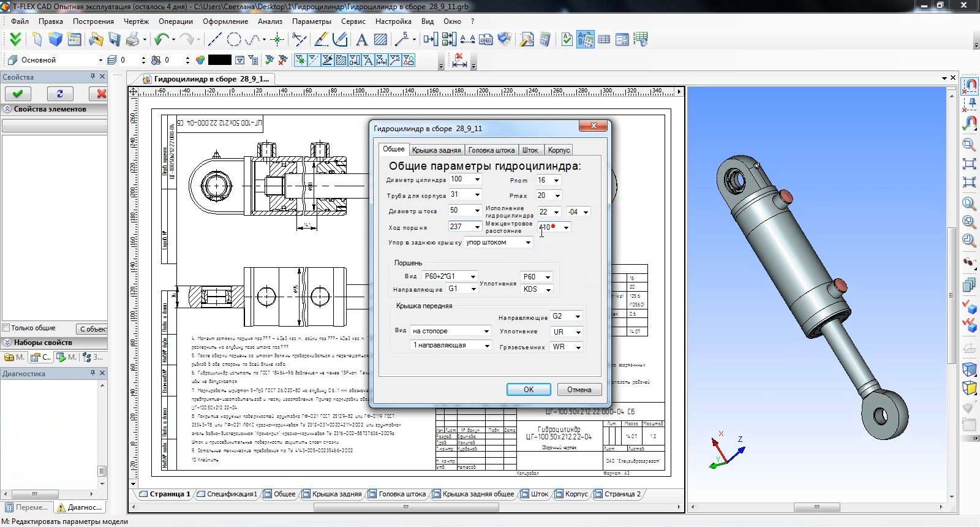980x527 pixels.
Task: Open the 'Диагнос...' bottom panel tab
Action: (x=79, y=507)
